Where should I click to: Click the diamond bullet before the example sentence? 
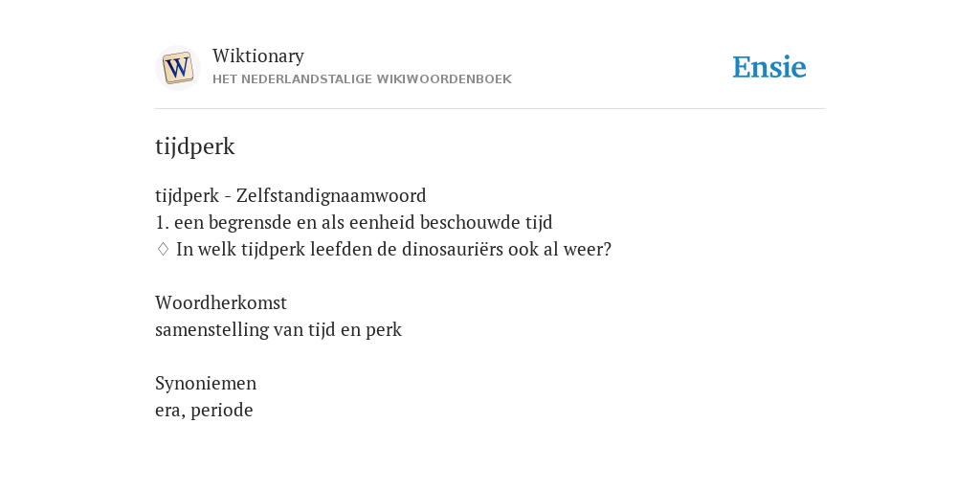pos(163,249)
